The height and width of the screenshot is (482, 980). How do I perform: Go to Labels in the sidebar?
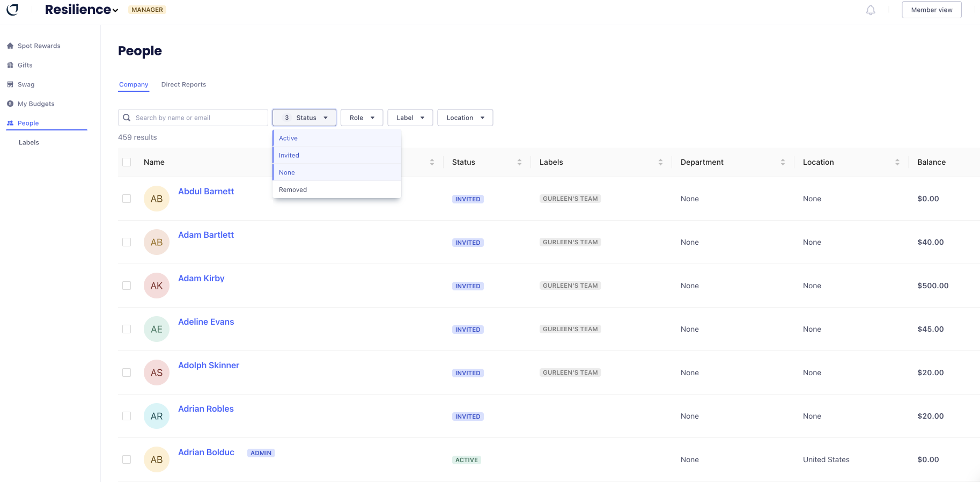click(x=29, y=142)
